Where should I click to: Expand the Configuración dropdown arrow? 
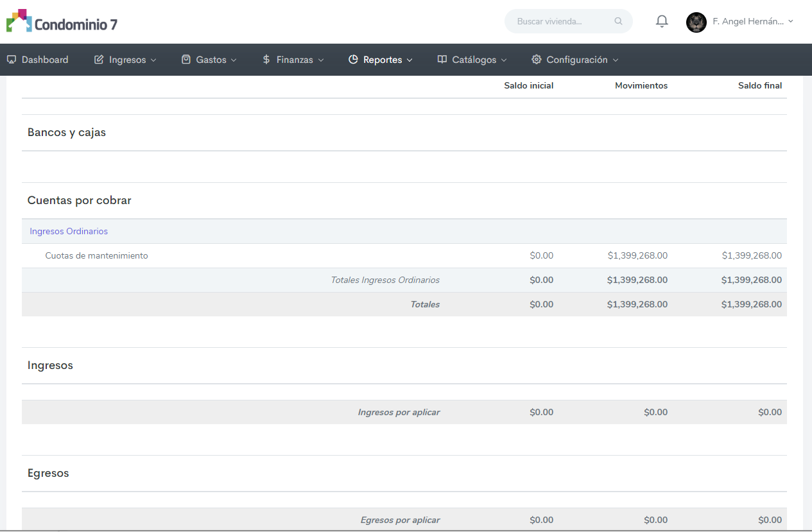click(616, 60)
